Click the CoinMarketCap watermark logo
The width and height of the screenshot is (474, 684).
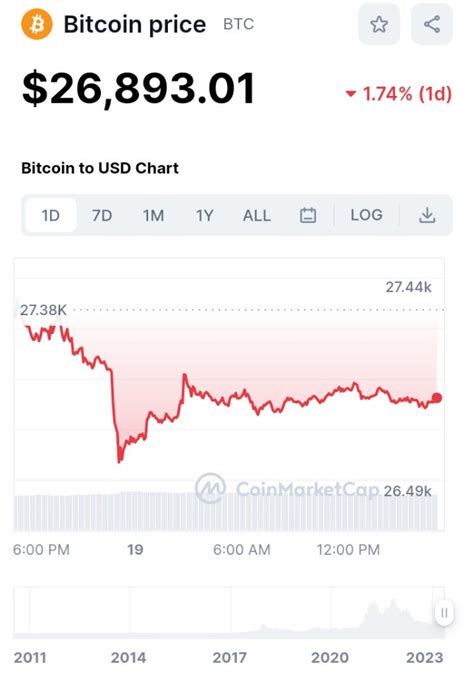point(211,488)
